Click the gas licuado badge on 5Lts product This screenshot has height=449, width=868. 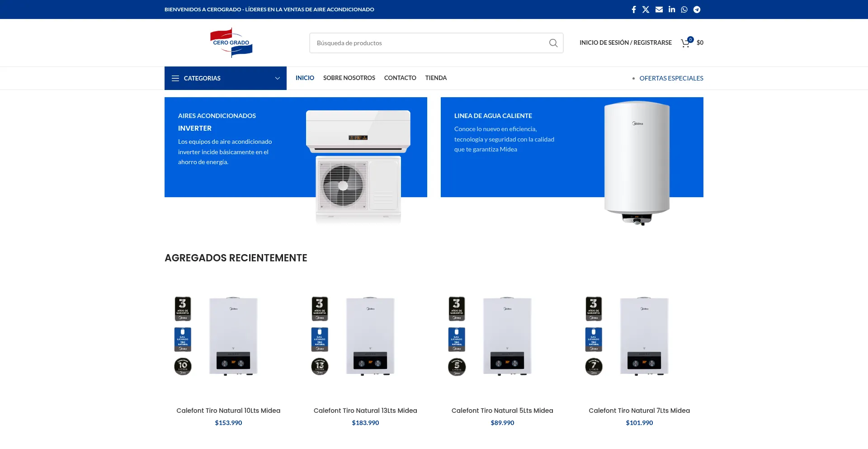pos(457,340)
